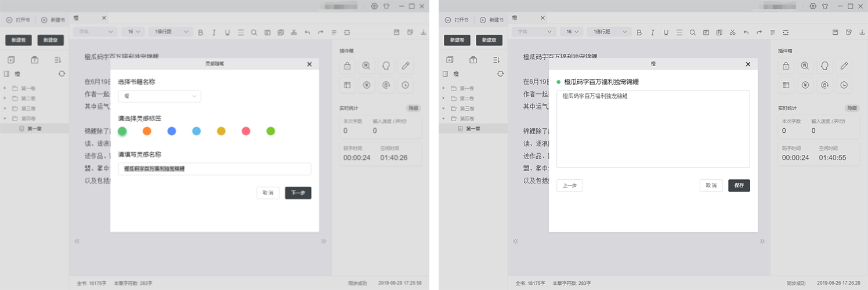Click the horizontal lines icon after underline, left window
Image resolution: width=868 pixels, height=290 pixels.
pyautogui.click(x=241, y=32)
